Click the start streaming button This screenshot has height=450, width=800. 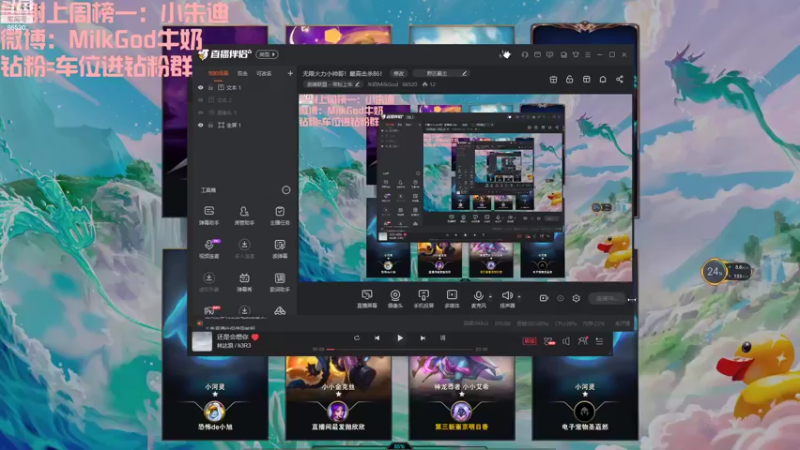point(607,298)
